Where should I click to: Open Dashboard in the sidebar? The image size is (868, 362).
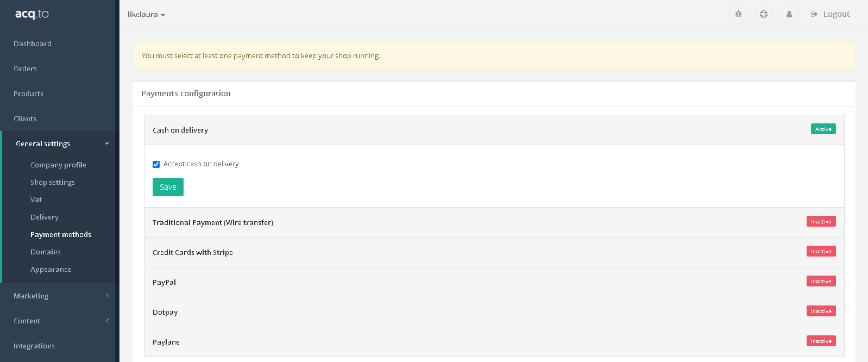[33, 43]
